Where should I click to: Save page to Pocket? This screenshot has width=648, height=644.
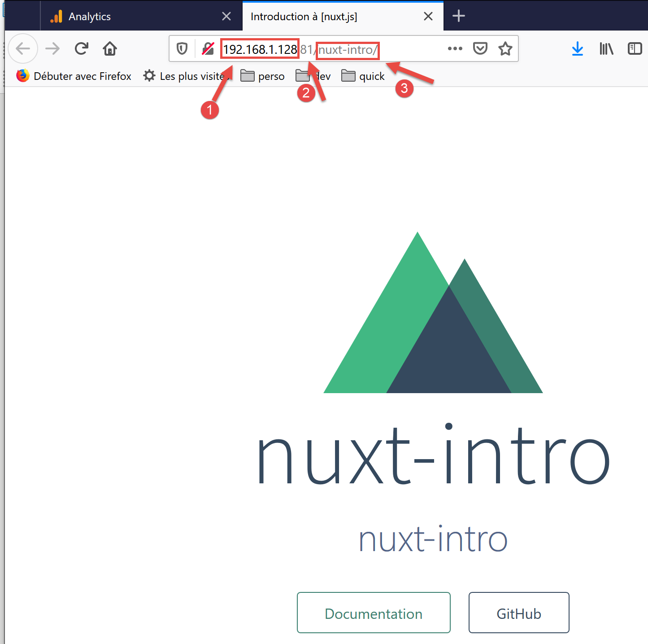click(480, 48)
